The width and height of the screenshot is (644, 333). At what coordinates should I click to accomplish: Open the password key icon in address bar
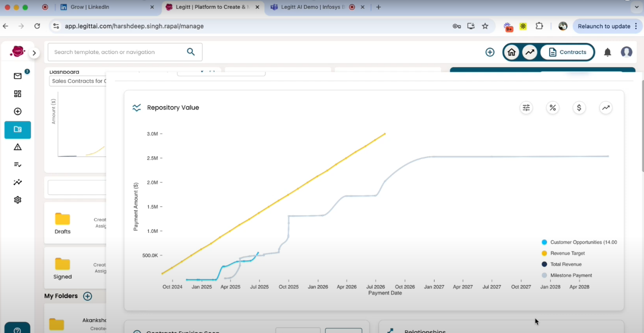[457, 26]
